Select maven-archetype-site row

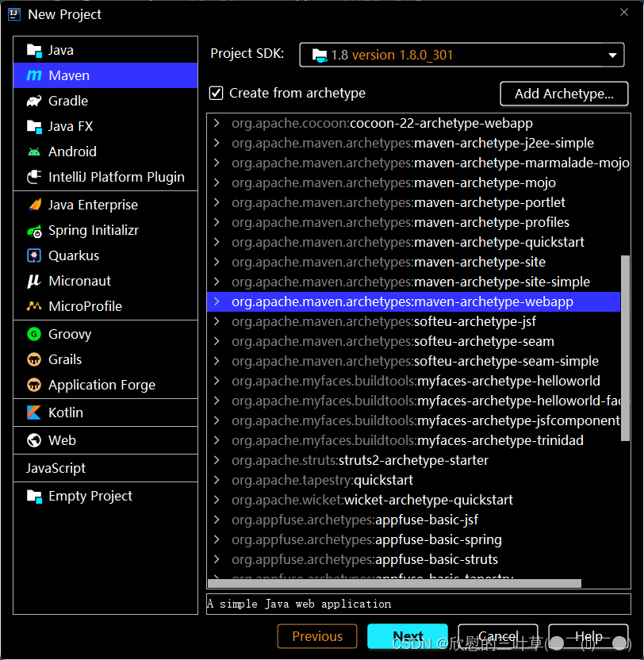[x=414, y=262]
